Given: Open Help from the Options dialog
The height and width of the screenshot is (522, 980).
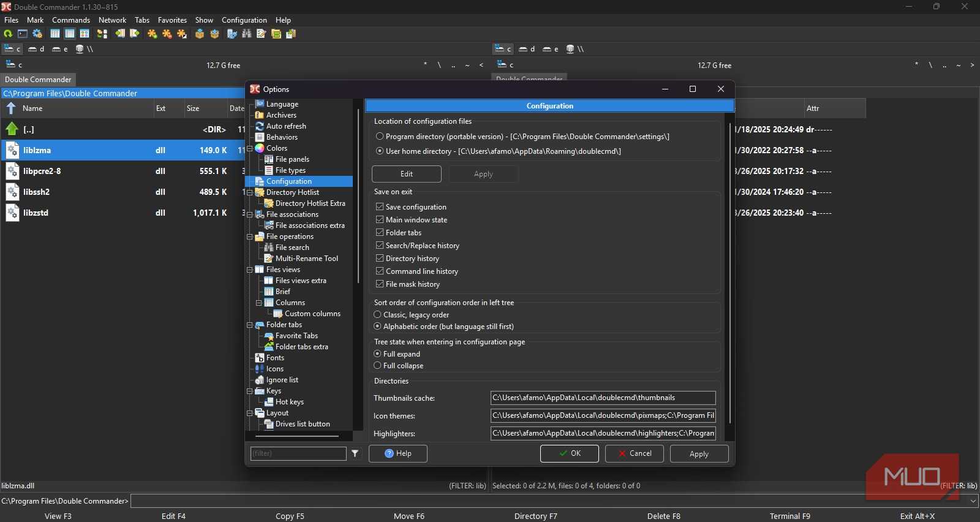Looking at the screenshot, I should (x=398, y=453).
